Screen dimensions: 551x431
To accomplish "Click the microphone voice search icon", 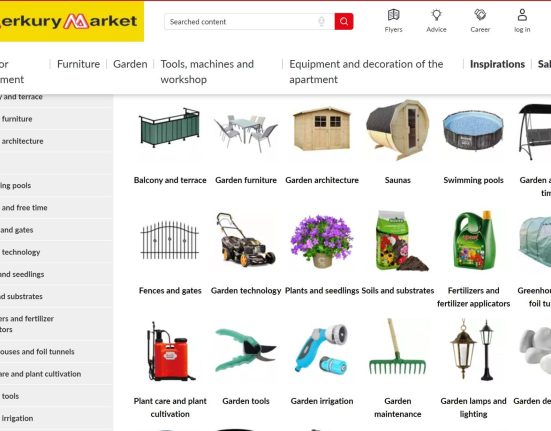I will 321,22.
